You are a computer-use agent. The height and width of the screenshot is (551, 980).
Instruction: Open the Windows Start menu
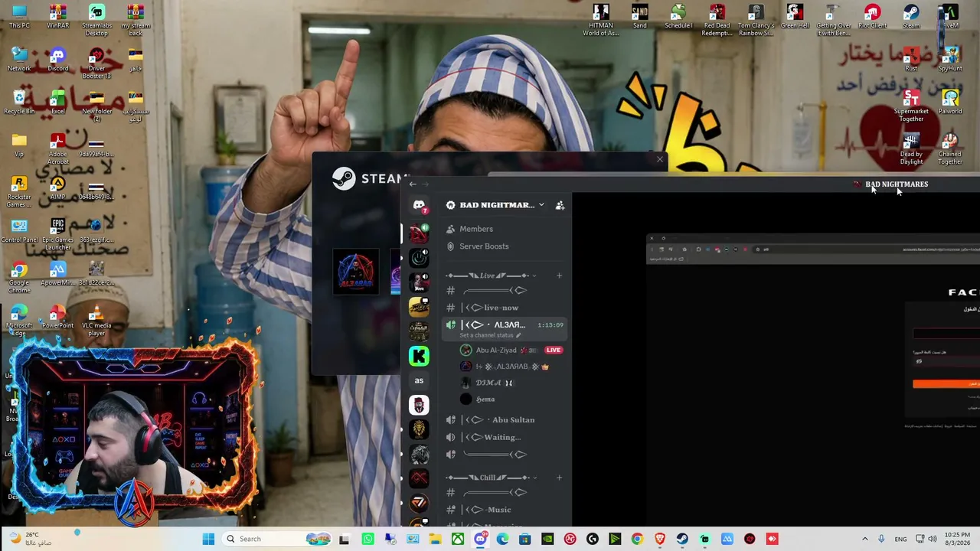click(208, 539)
